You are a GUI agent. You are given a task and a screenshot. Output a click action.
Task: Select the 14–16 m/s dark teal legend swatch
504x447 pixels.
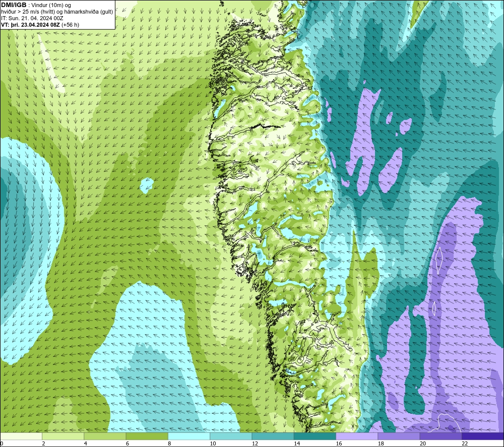[315, 436]
